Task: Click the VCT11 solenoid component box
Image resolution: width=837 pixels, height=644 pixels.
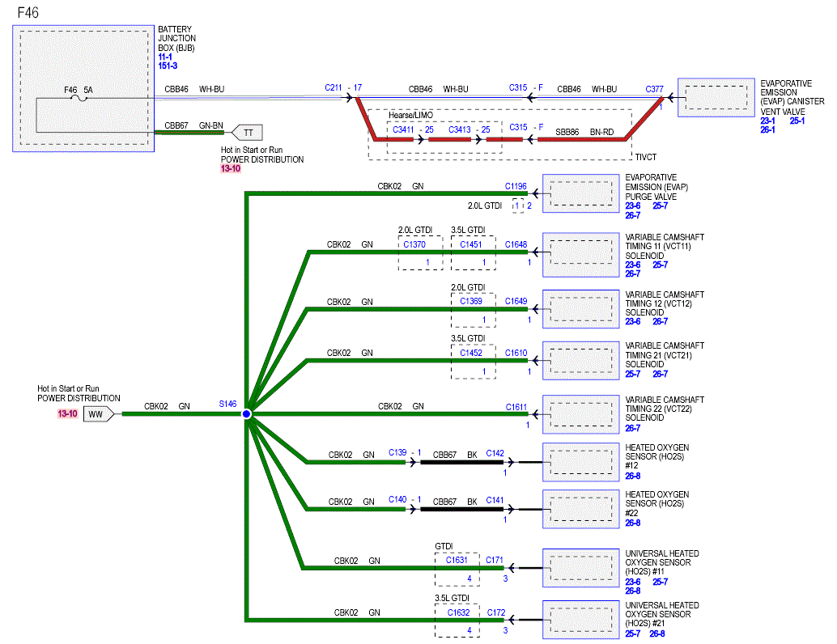Action: 580,255
